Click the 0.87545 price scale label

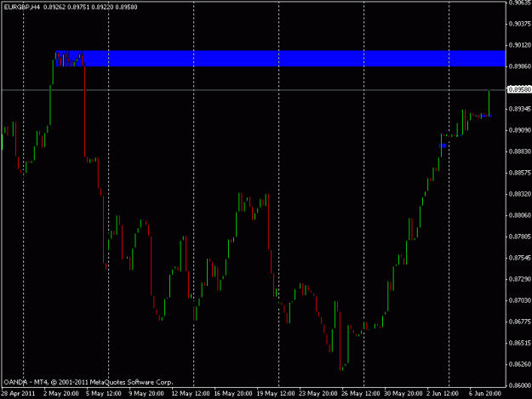[520, 258]
